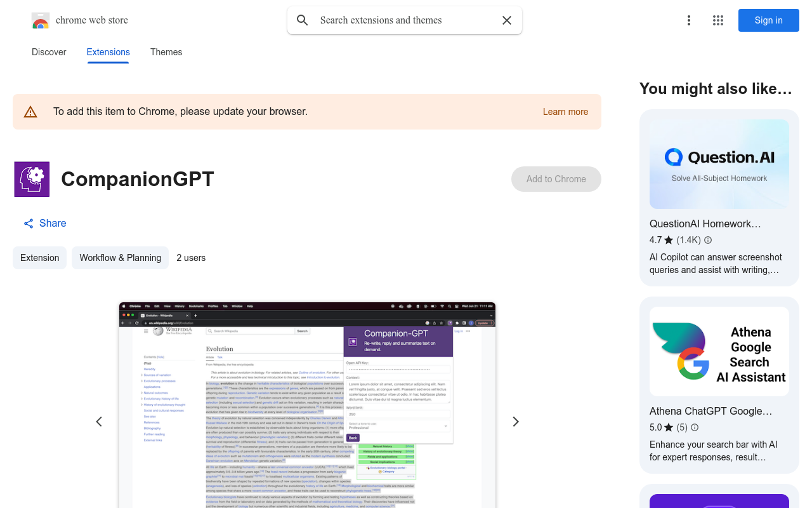Click the CompanionGPT extension icon
812x508 pixels.
pyautogui.click(x=32, y=179)
